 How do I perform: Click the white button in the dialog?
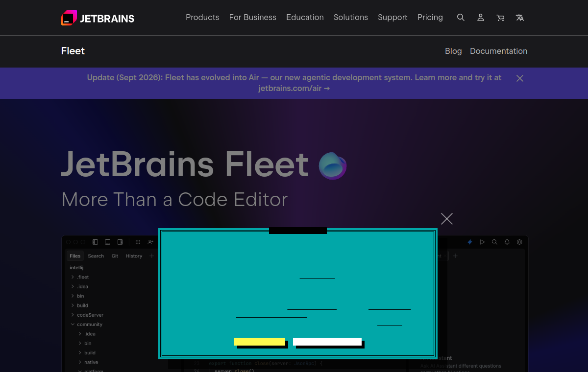point(327,342)
